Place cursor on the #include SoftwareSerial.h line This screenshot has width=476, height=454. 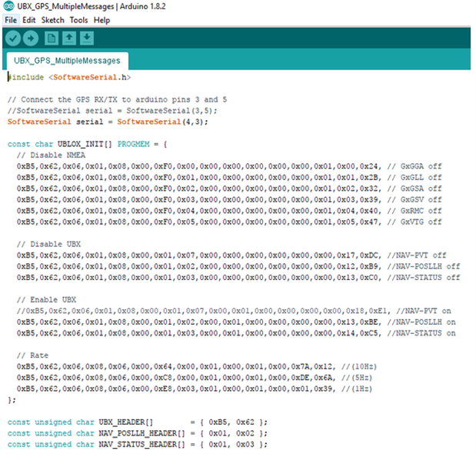click(69, 78)
